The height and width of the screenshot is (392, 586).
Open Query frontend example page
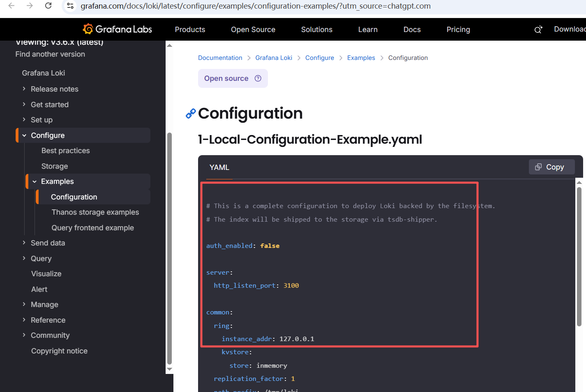(93, 228)
